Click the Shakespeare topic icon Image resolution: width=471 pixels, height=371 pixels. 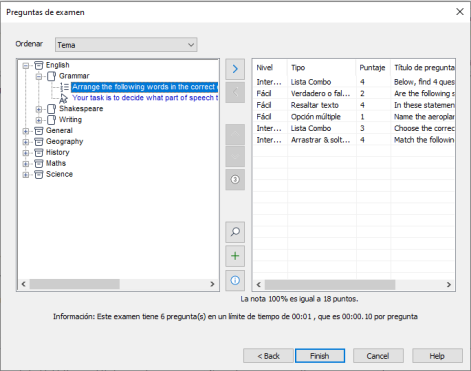tap(51, 109)
